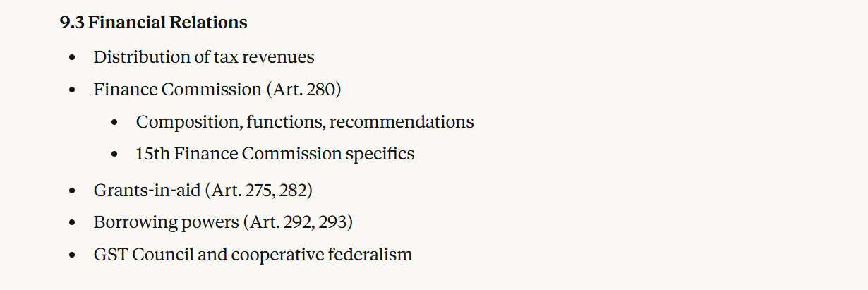Click the bullet before "Borrowing powers"
Image resolution: width=868 pixels, height=290 pixels.
(x=72, y=223)
